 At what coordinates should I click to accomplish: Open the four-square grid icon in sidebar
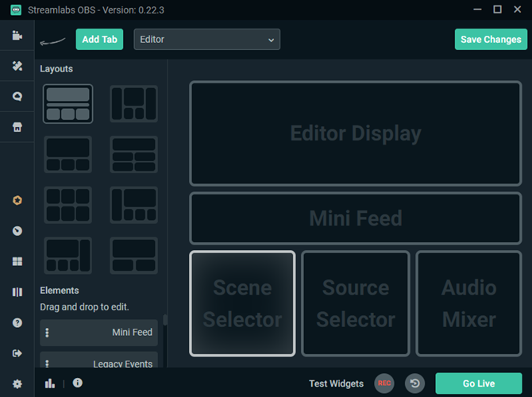click(17, 261)
